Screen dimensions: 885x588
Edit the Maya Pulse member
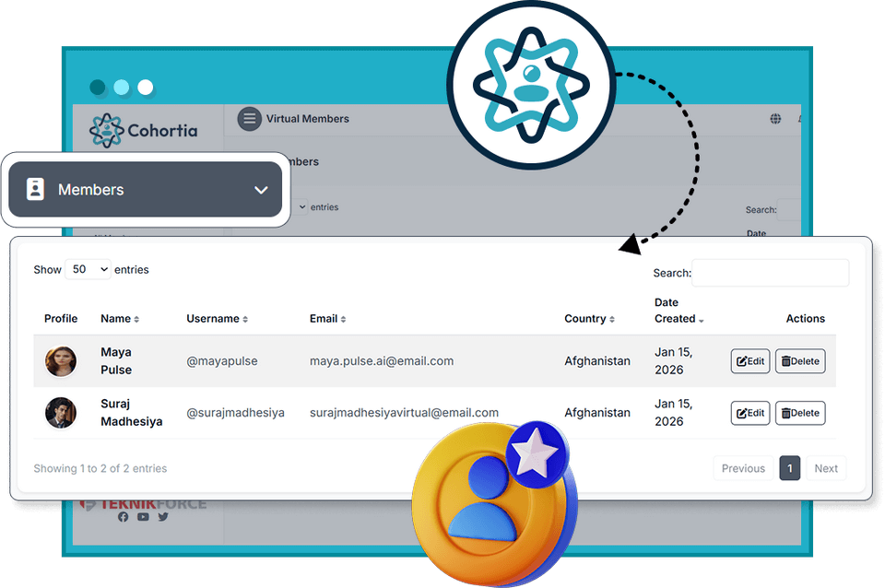click(750, 361)
